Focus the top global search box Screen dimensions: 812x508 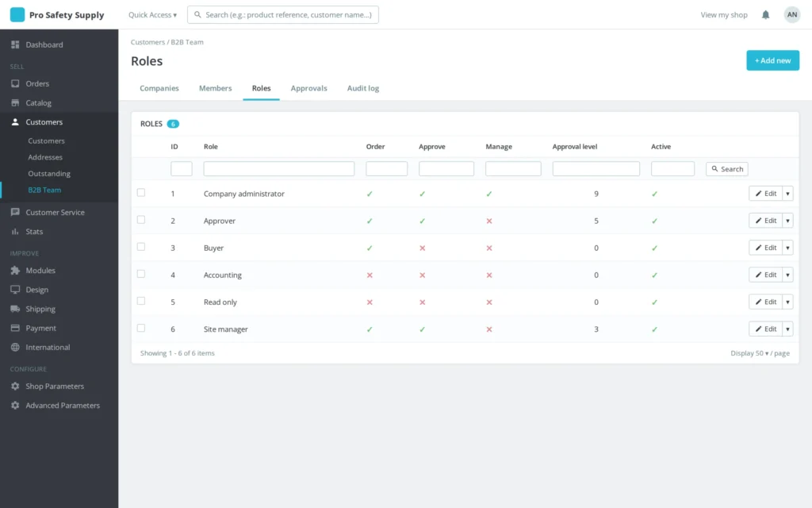[283, 14]
